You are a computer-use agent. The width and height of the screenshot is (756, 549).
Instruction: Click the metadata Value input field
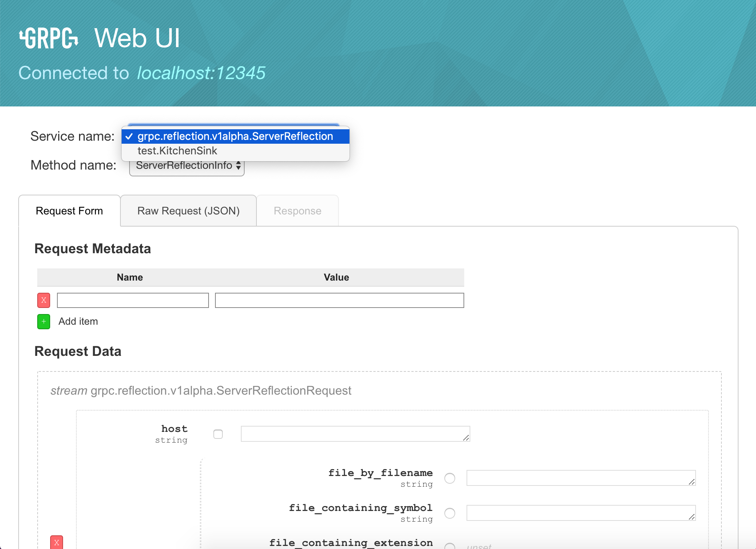point(339,300)
